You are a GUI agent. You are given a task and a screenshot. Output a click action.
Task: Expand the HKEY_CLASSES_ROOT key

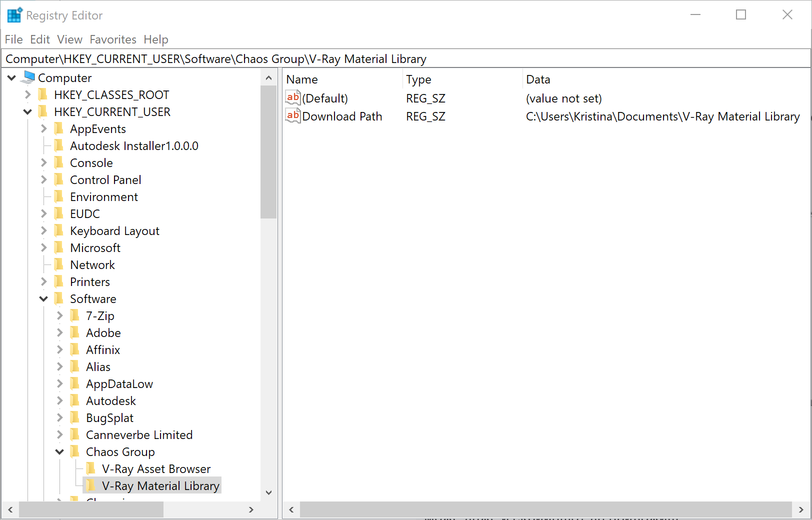coord(28,94)
